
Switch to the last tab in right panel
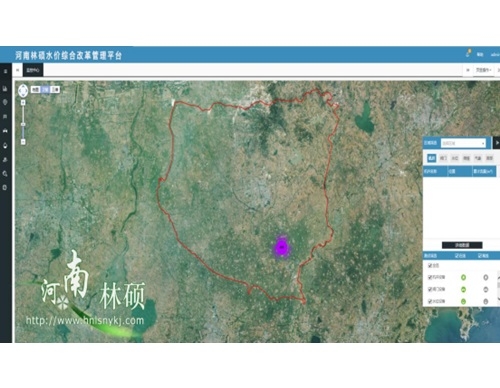pos(489,158)
